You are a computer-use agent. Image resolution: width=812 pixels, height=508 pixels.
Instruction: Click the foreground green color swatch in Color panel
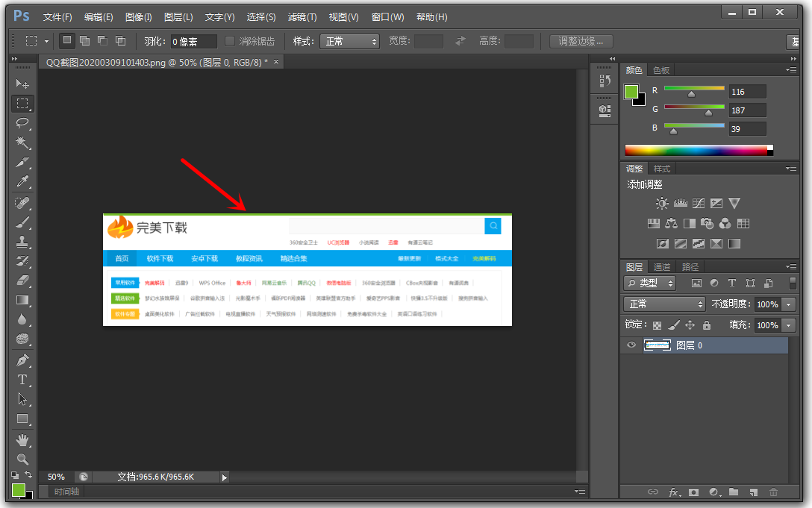(x=631, y=92)
